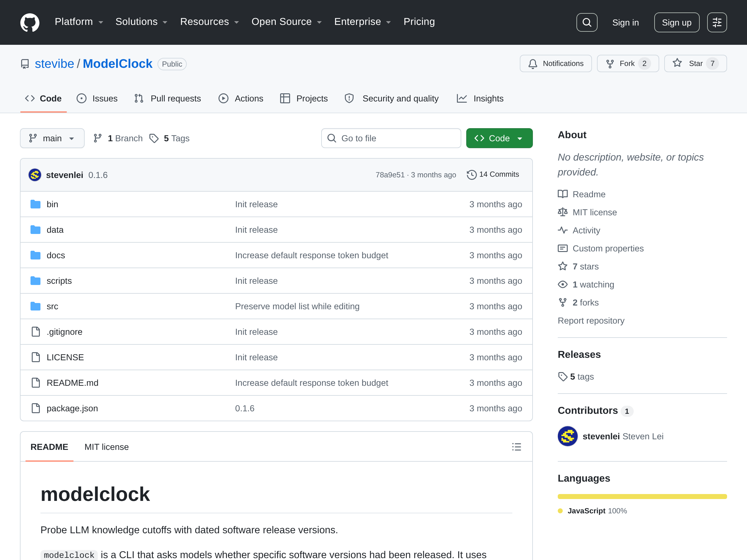Expand the Resources menu

point(209,22)
